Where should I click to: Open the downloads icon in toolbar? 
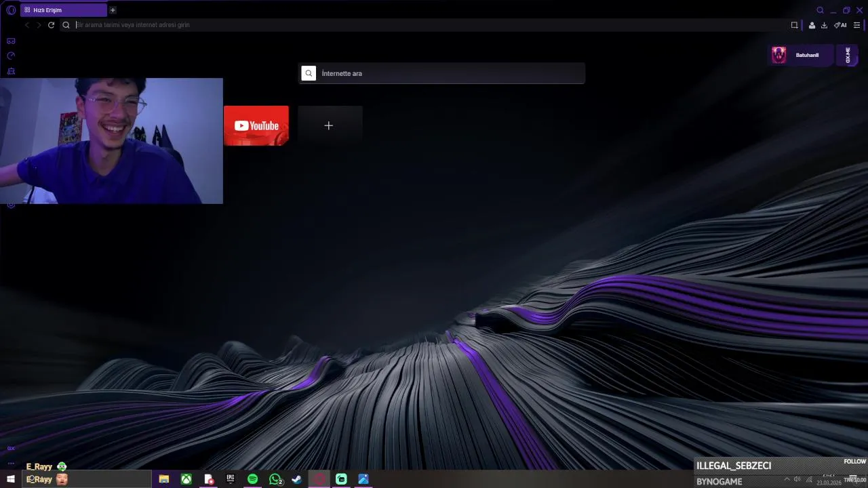[824, 25]
